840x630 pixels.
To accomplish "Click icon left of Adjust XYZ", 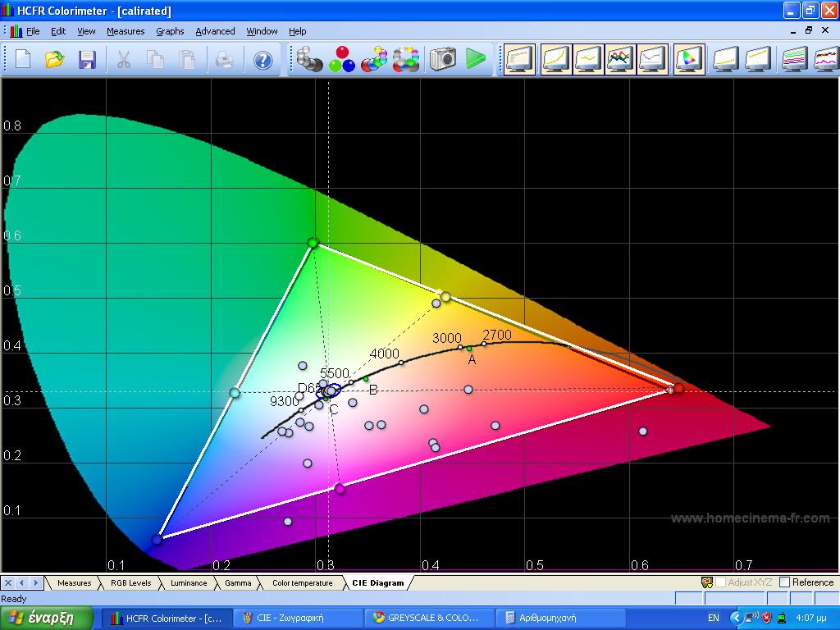I will click(x=707, y=582).
